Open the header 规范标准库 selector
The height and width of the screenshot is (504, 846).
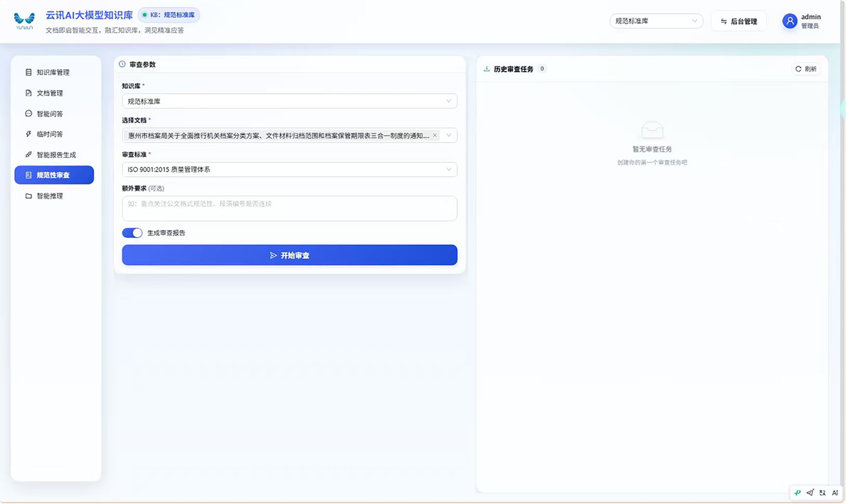(x=656, y=21)
